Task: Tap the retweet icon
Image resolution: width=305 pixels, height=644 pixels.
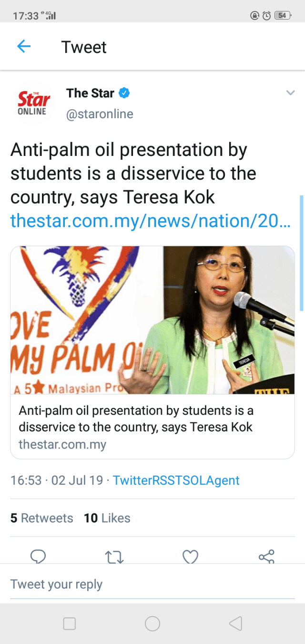Action: pos(114,557)
